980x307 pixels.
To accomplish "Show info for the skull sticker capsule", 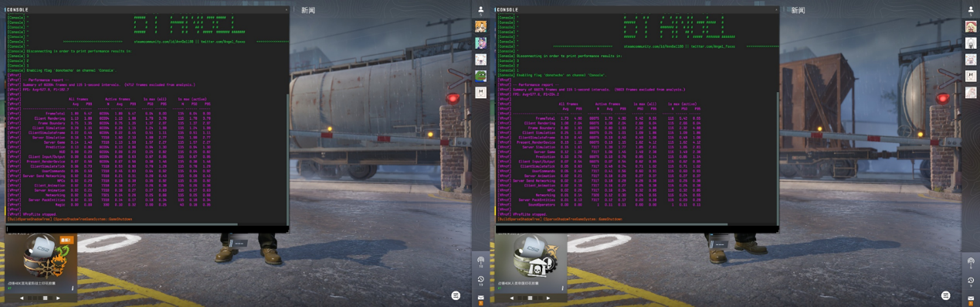I will [x=562, y=288].
